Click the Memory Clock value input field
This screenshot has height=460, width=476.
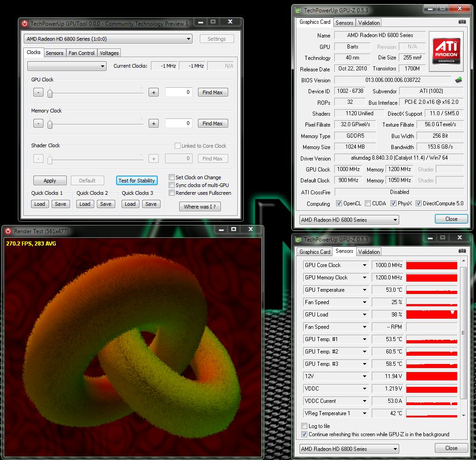[x=178, y=123]
